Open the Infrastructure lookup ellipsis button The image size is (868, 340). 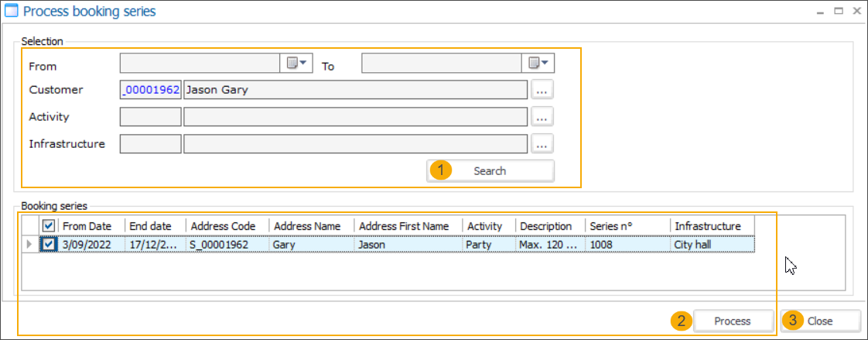[542, 144]
